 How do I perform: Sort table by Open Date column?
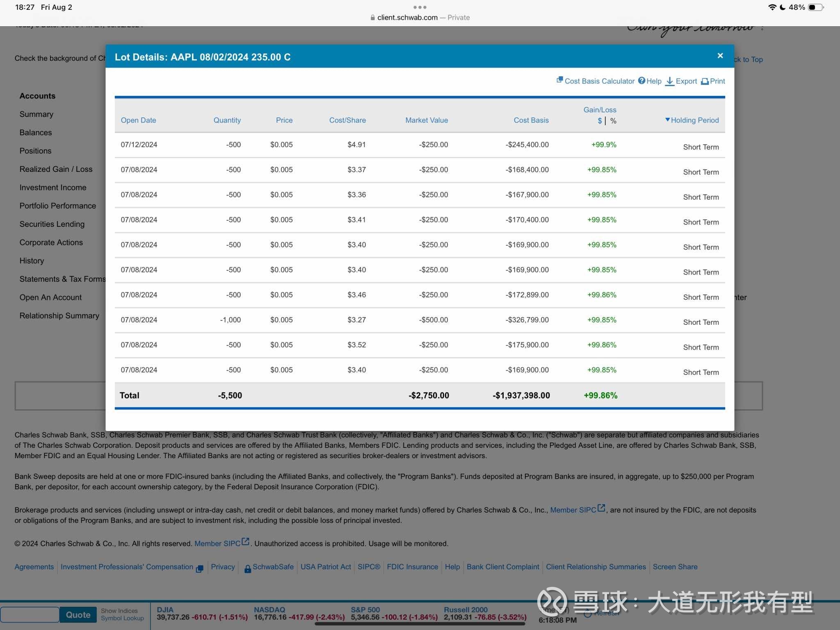pos(138,120)
